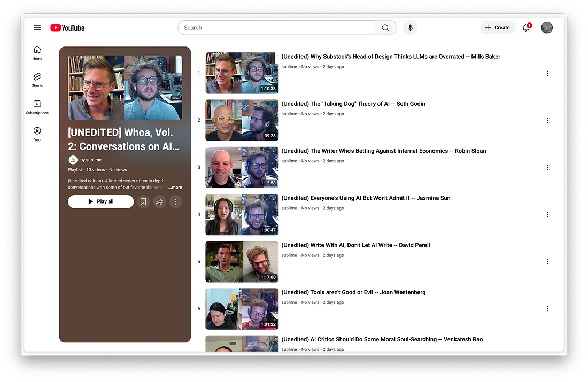
Task: Open title 'Why Substack's Head of Design Thinks LLMs are Overrated'
Action: pos(391,57)
